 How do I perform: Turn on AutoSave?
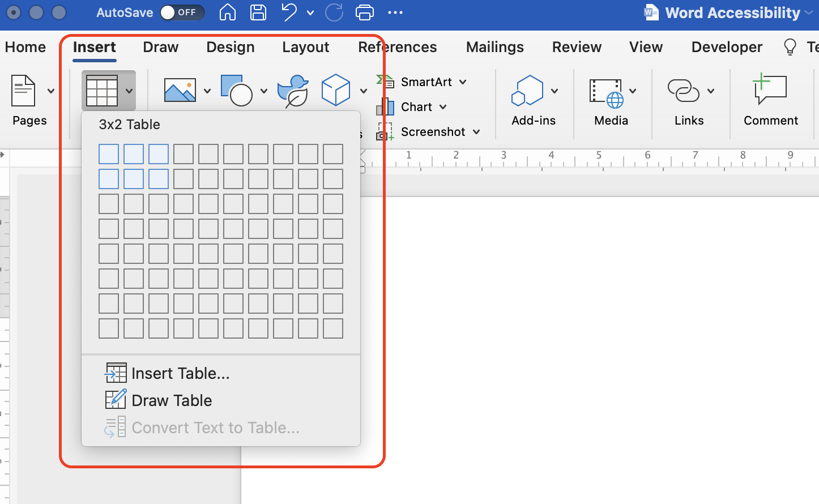(182, 12)
